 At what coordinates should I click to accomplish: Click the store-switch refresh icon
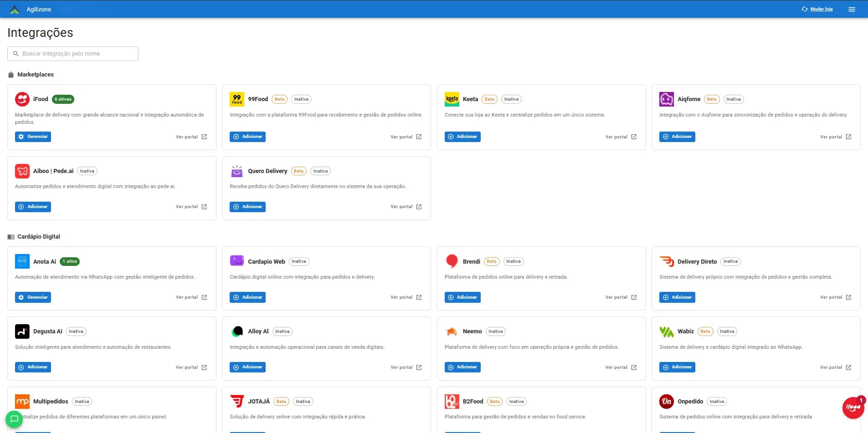(x=804, y=9)
